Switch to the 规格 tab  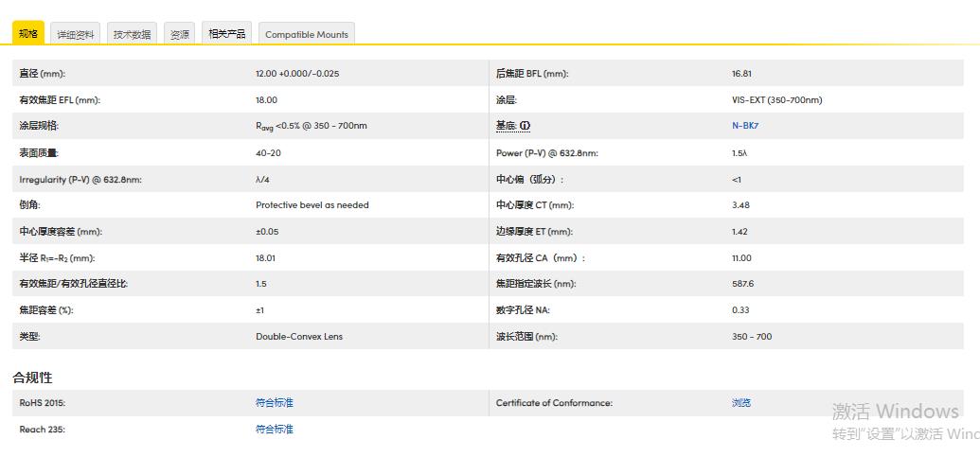(28, 34)
